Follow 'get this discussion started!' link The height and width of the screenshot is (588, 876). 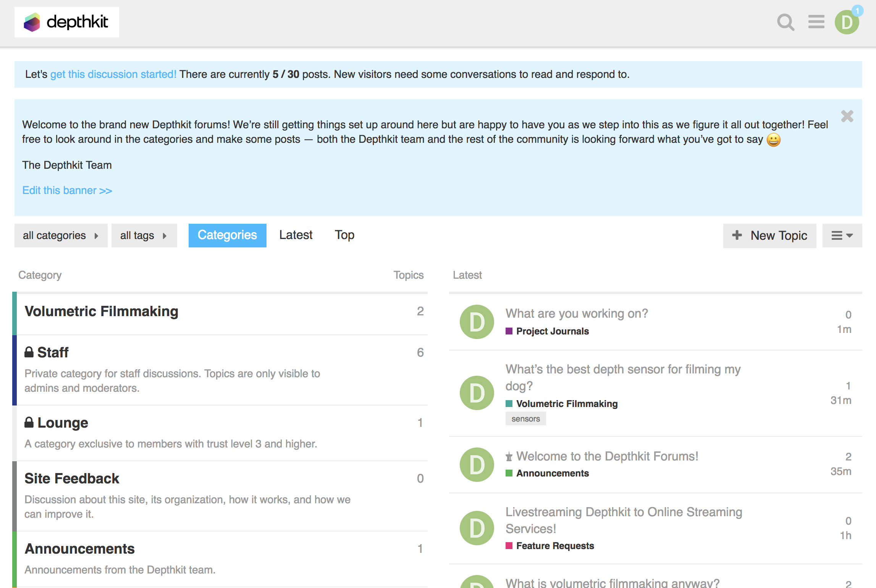113,74
